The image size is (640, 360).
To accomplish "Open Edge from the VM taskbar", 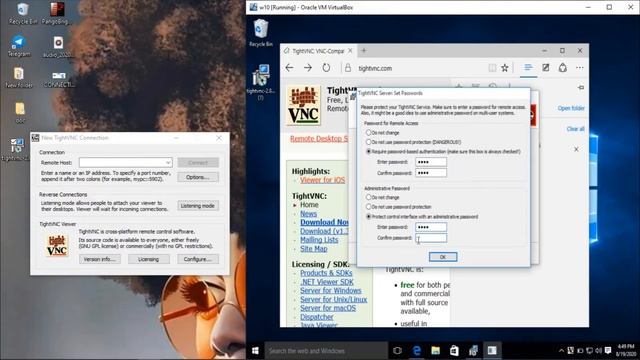I will 417,351.
